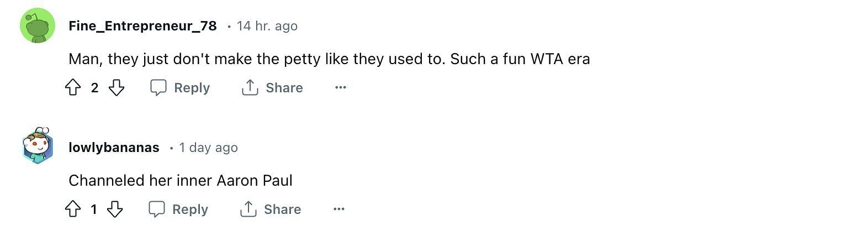Open Fine_Entrepreneur_78's user profile
Screen dimensions: 868x236
pos(142,26)
